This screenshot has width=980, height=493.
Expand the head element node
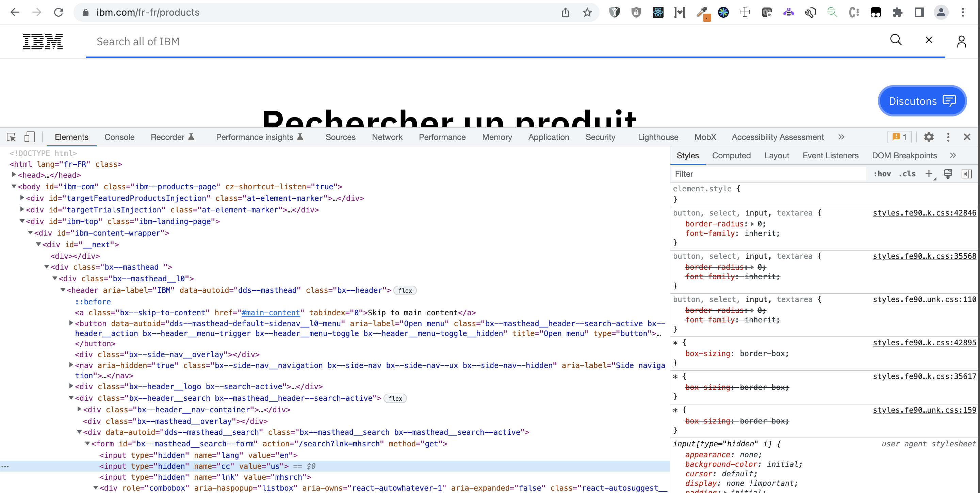(14, 175)
